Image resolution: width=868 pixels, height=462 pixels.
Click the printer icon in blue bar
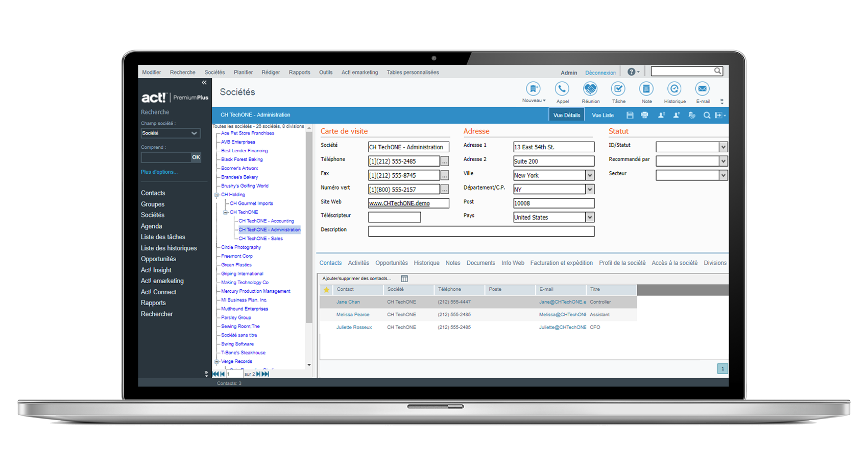(x=645, y=115)
